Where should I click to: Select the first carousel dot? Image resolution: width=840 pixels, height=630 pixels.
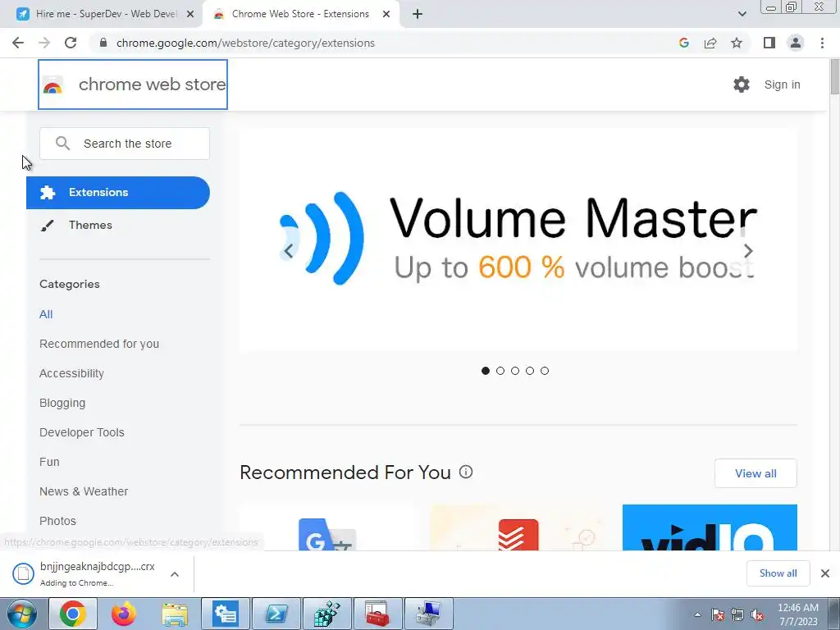tap(486, 371)
